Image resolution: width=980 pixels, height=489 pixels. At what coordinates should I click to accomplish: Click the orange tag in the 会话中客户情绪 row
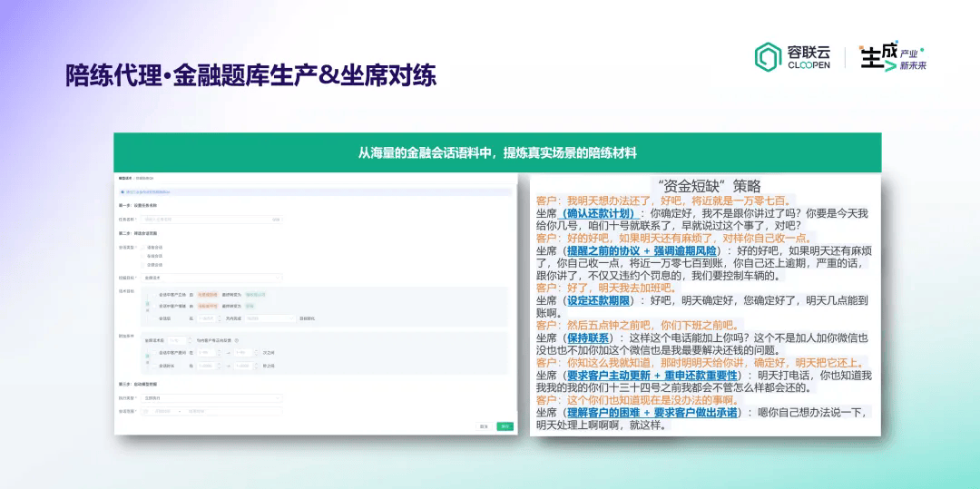pos(208,306)
